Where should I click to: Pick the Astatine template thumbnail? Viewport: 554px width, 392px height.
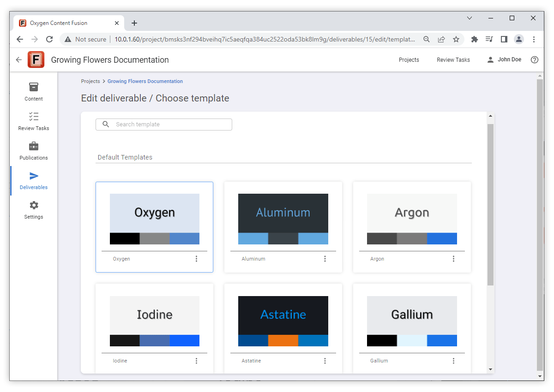pos(283,321)
